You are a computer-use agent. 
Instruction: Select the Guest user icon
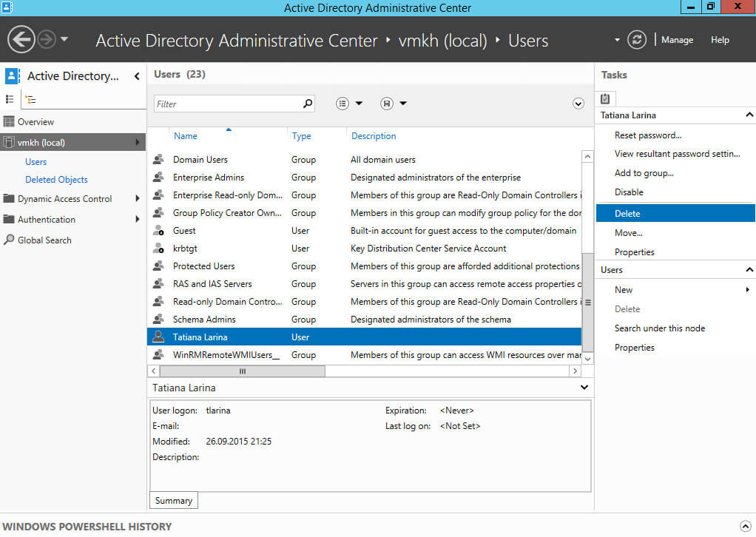[158, 231]
